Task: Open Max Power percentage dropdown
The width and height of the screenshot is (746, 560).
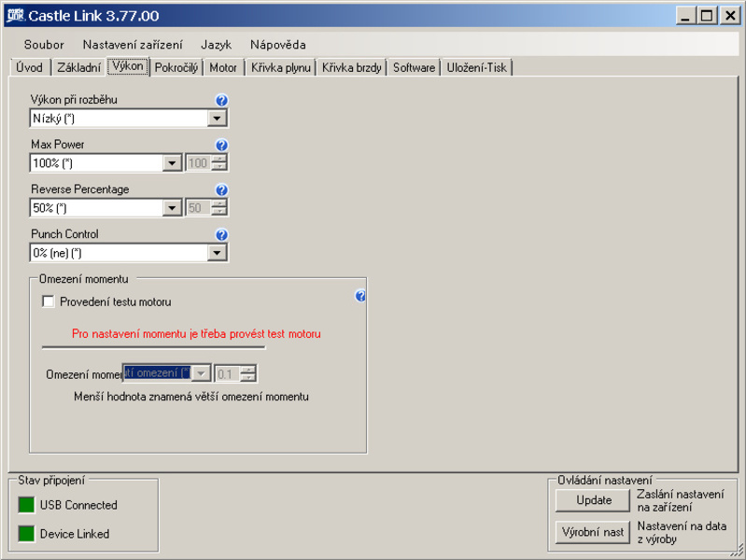Action: [x=172, y=163]
